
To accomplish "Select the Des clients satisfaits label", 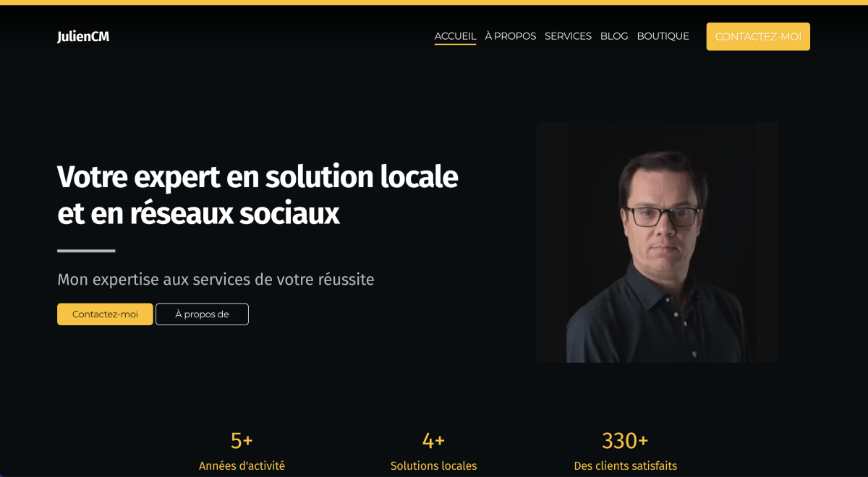I will click(625, 466).
